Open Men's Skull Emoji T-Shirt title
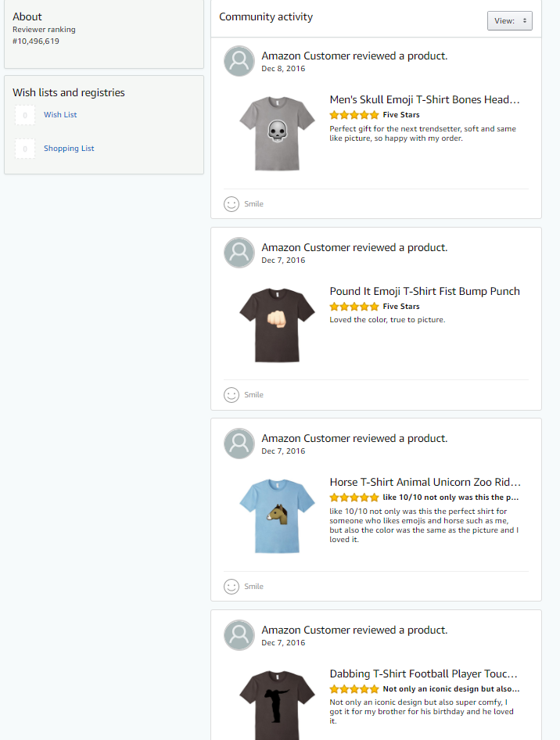Screen dimensions: 560x740 tap(425, 99)
